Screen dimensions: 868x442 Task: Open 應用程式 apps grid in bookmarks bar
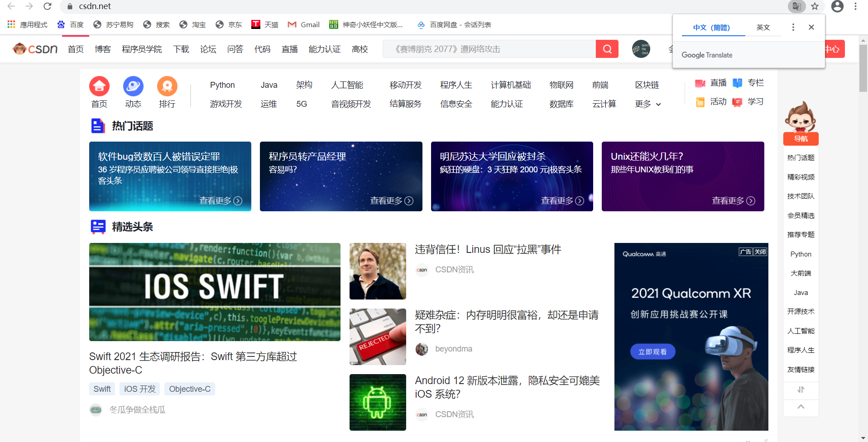tap(28, 24)
